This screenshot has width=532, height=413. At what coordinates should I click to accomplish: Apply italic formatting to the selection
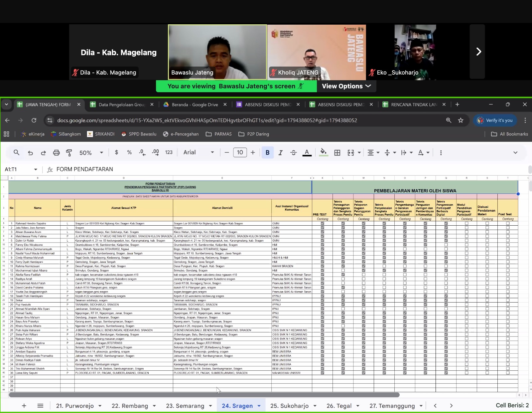pos(280,153)
